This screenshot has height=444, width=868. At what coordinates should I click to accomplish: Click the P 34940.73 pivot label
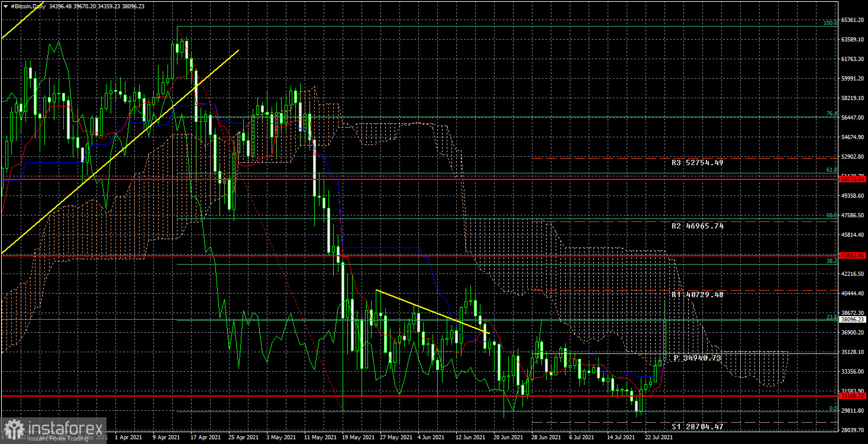[x=697, y=358]
